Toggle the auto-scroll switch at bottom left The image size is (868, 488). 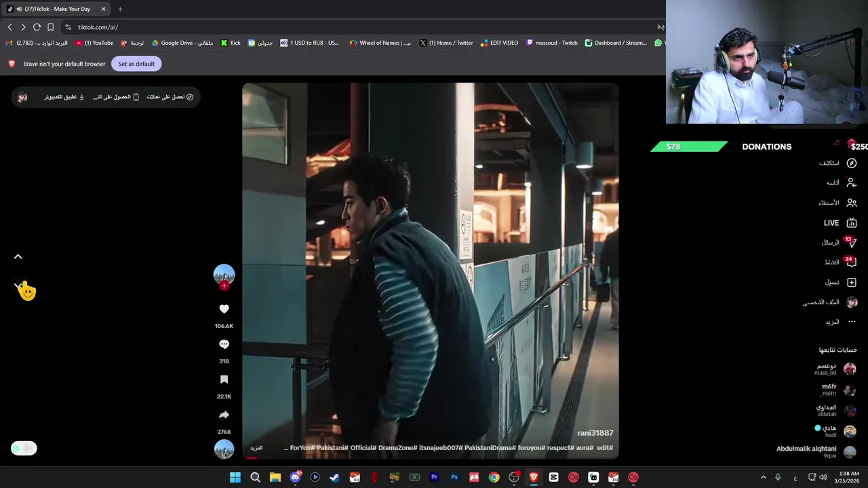24,448
